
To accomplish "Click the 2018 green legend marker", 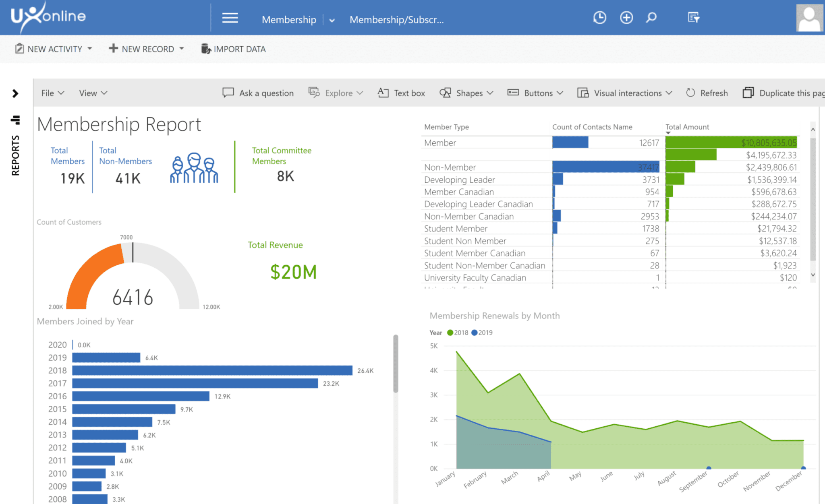I will click(x=450, y=333).
